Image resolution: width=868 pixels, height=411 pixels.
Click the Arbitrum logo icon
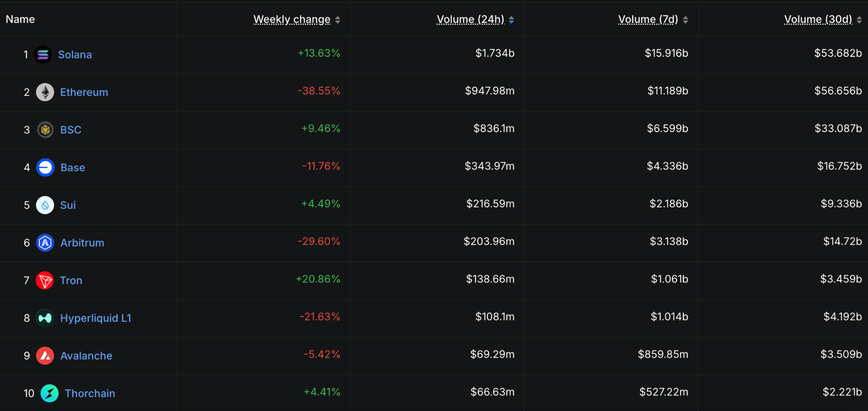point(45,243)
